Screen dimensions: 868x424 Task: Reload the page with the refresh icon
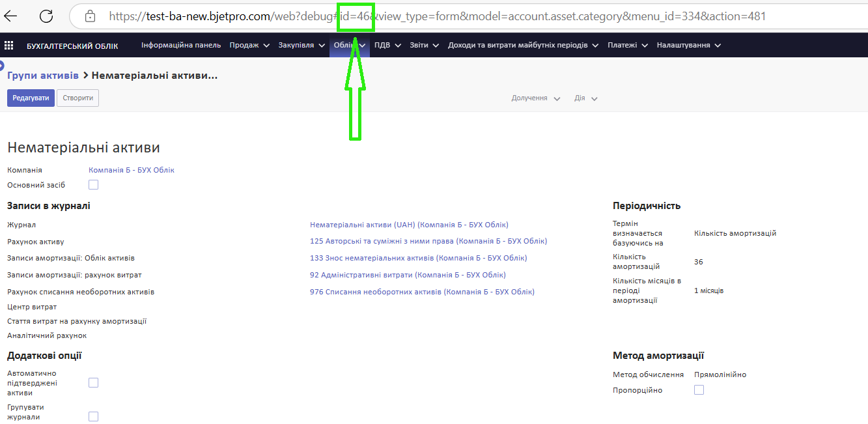(46, 16)
